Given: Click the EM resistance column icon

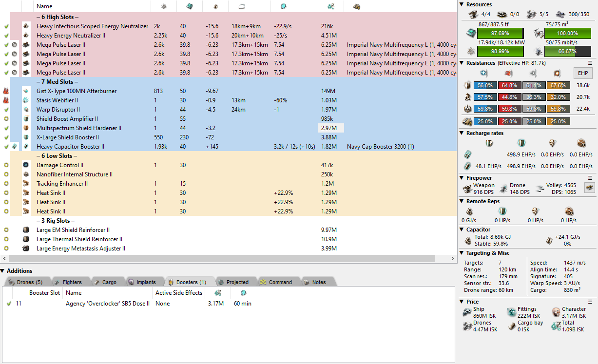Looking at the screenshot, I should point(484,74).
